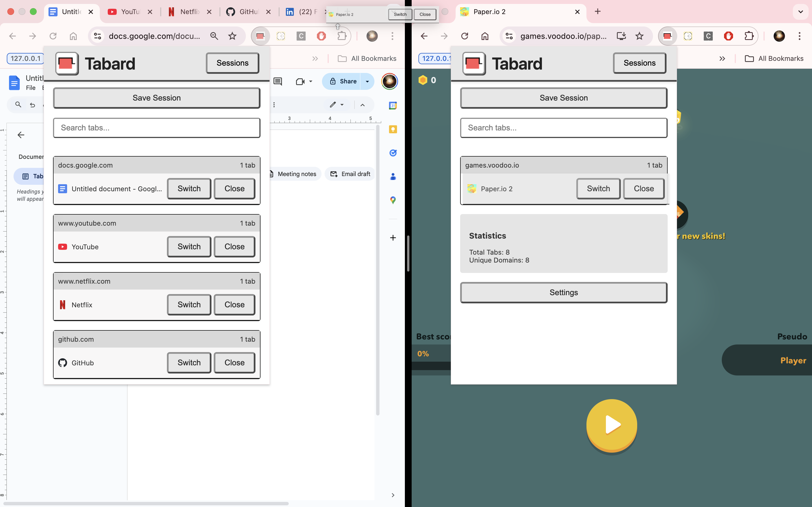Bookmark the Paper.io page with star
The height and width of the screenshot is (507, 812).
coord(639,36)
